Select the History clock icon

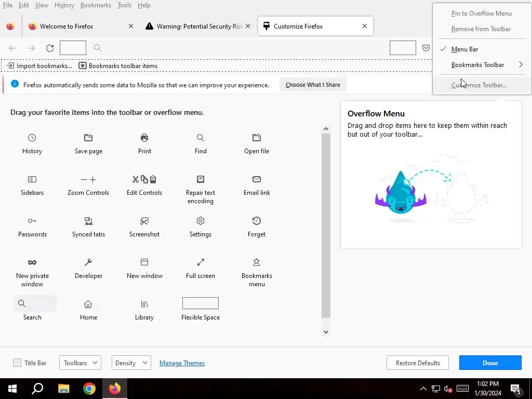coord(32,137)
